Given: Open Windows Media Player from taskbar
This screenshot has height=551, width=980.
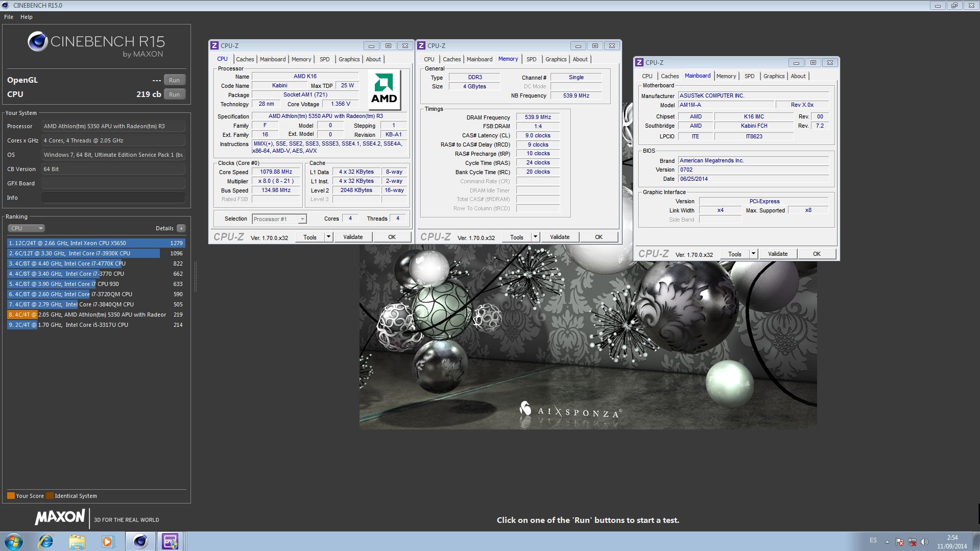Looking at the screenshot, I should (x=108, y=541).
